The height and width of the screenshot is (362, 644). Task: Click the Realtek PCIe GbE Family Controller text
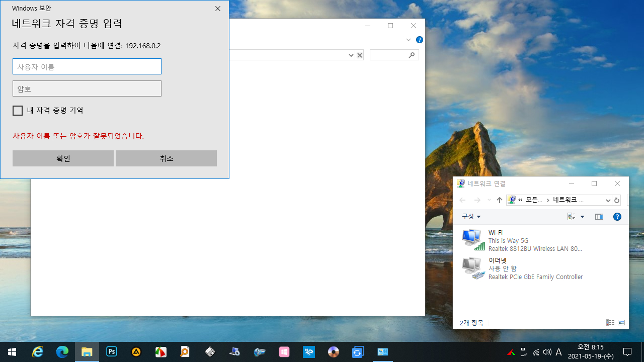pos(535,277)
